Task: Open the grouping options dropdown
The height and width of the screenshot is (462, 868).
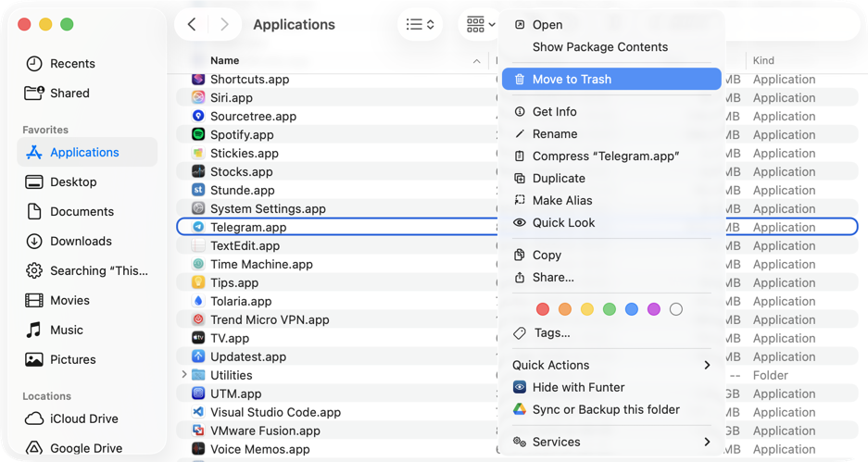Action: (x=480, y=24)
